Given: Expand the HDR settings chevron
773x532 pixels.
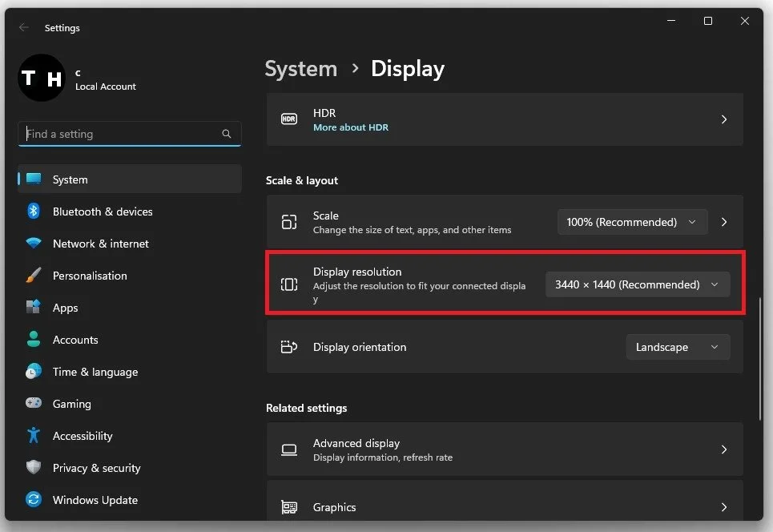Looking at the screenshot, I should 723,119.
